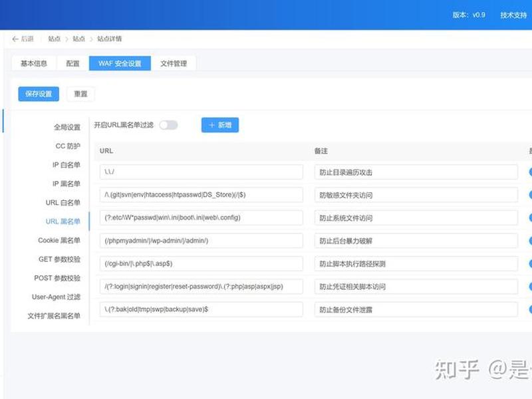Click the 重置 button
This screenshot has width=532, height=399.
(80, 94)
